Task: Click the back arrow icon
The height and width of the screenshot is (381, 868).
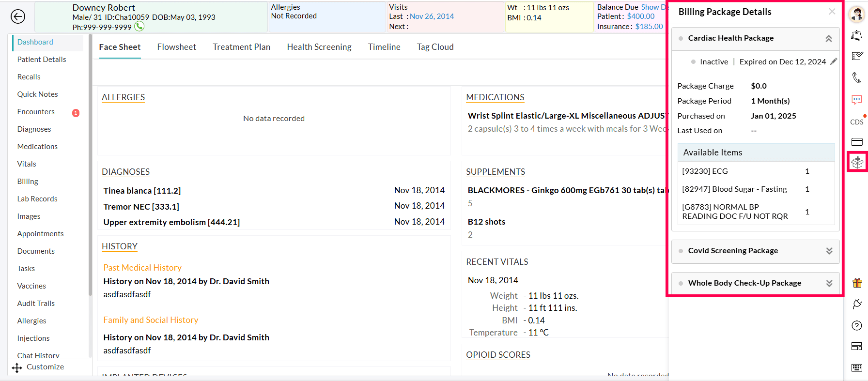Action: [x=18, y=17]
